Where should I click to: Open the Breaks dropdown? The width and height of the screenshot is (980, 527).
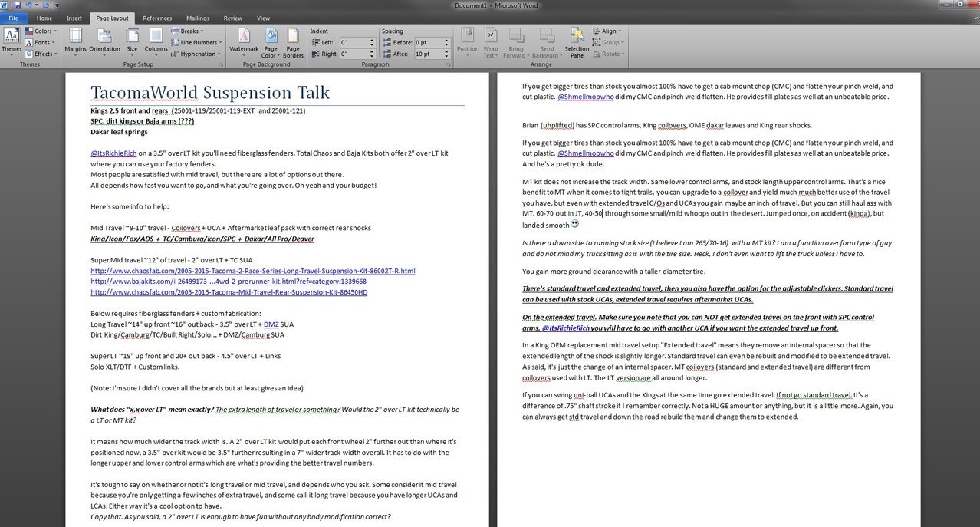[187, 31]
